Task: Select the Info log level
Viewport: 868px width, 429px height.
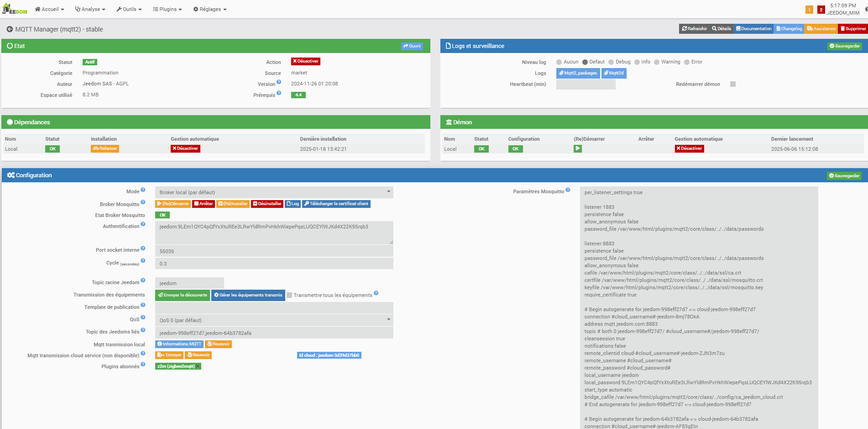Action: tap(637, 62)
